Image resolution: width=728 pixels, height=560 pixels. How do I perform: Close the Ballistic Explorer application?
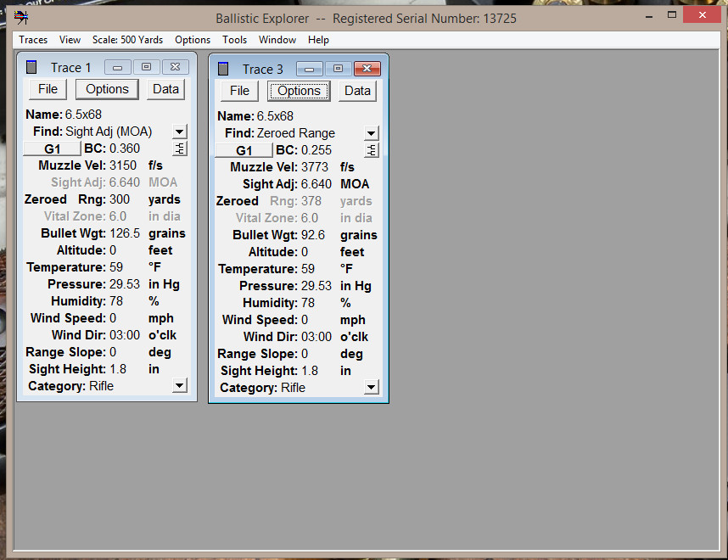703,15
